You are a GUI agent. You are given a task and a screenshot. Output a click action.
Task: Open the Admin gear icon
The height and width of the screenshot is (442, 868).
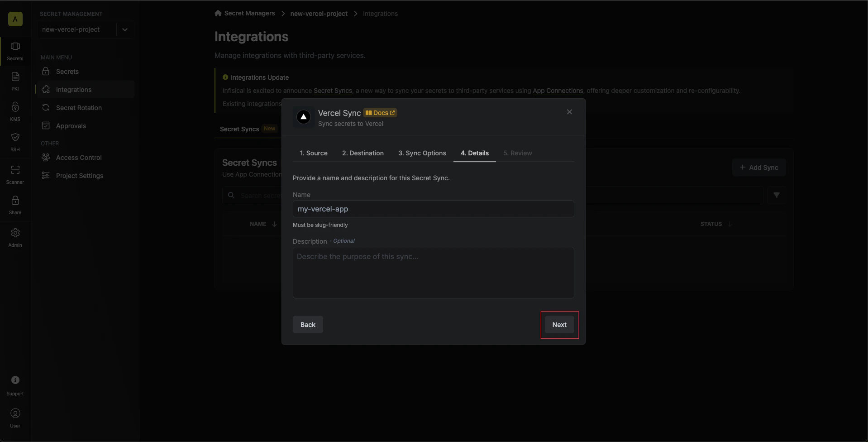15,233
